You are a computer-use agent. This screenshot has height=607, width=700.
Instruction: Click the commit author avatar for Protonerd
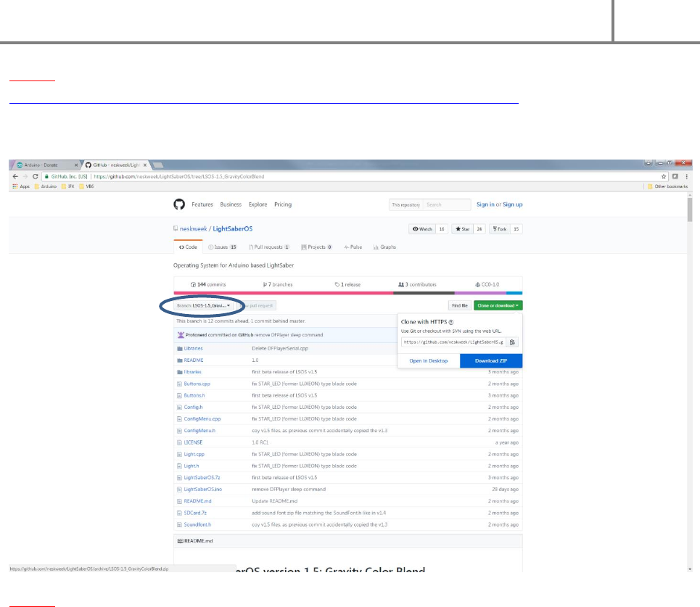(181, 335)
